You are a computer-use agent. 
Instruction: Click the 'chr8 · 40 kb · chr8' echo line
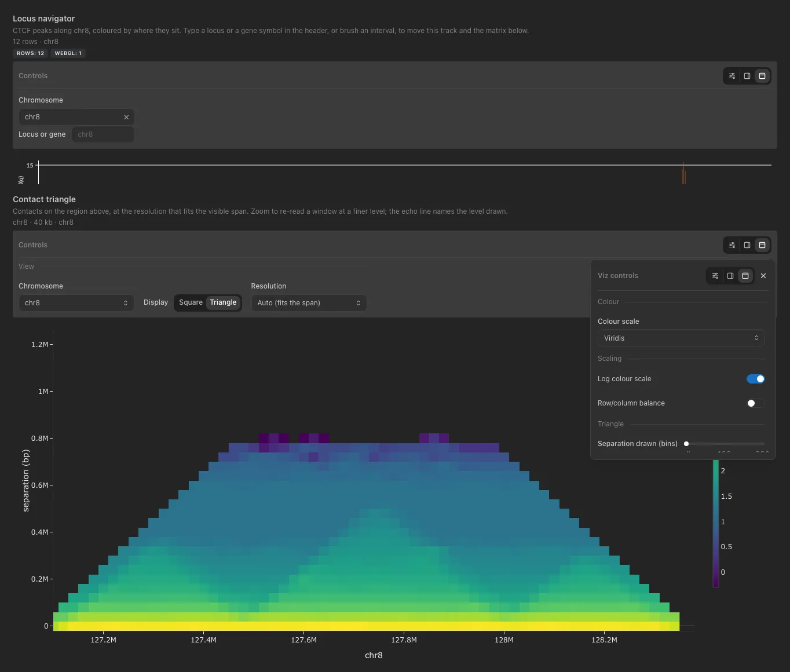coord(43,222)
